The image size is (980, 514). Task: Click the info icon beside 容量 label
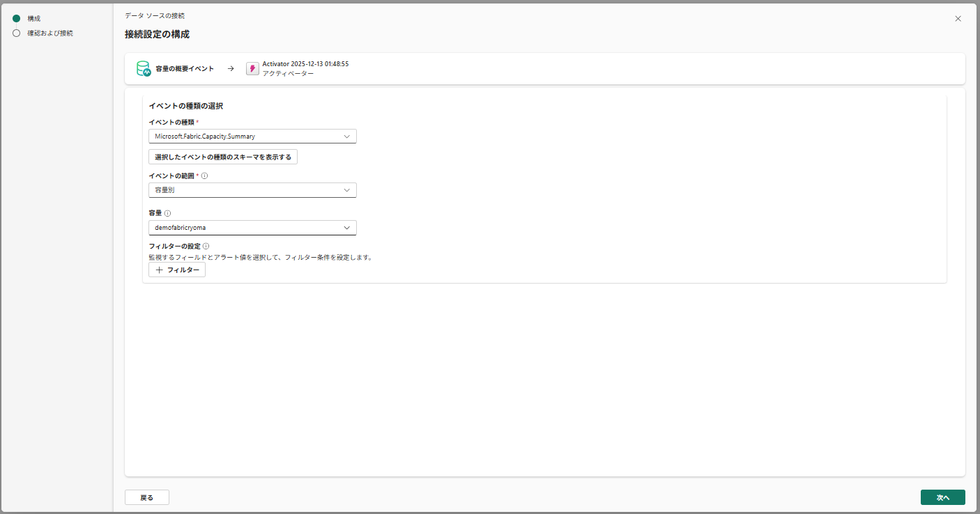pyautogui.click(x=168, y=214)
